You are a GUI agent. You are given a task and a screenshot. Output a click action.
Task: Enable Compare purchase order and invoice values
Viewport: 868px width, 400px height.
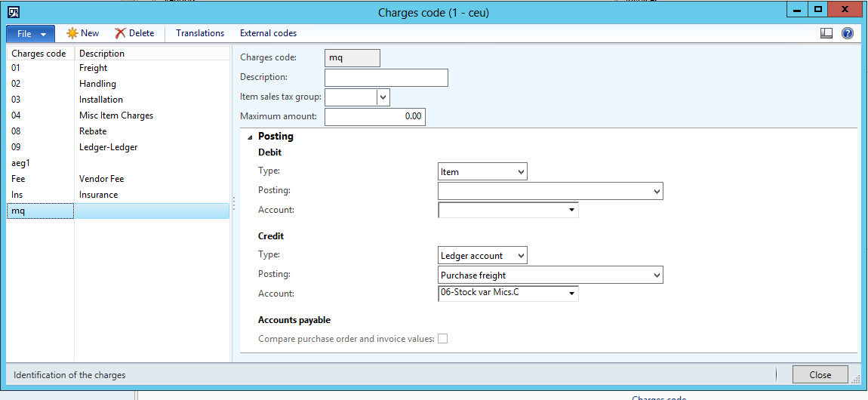[x=443, y=339]
